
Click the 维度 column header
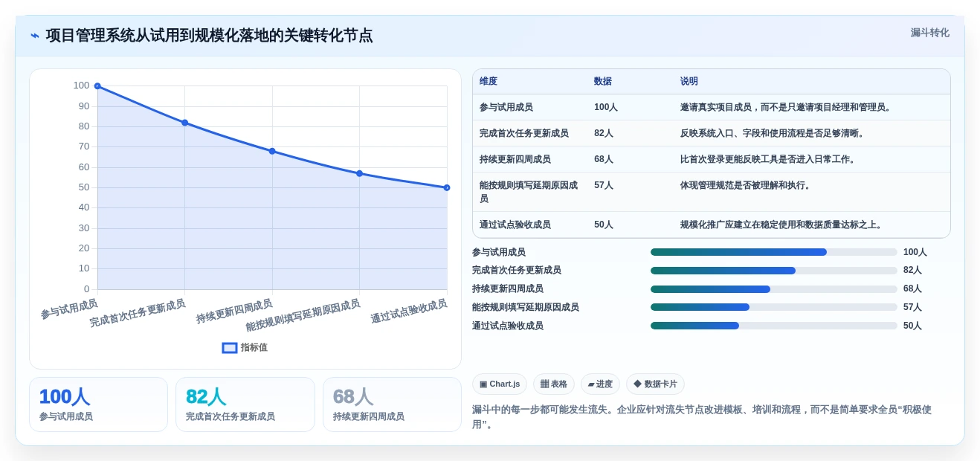[489, 81]
